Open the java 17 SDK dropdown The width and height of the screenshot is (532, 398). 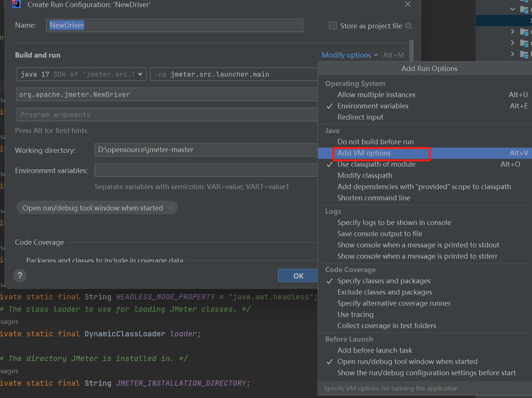pos(82,74)
